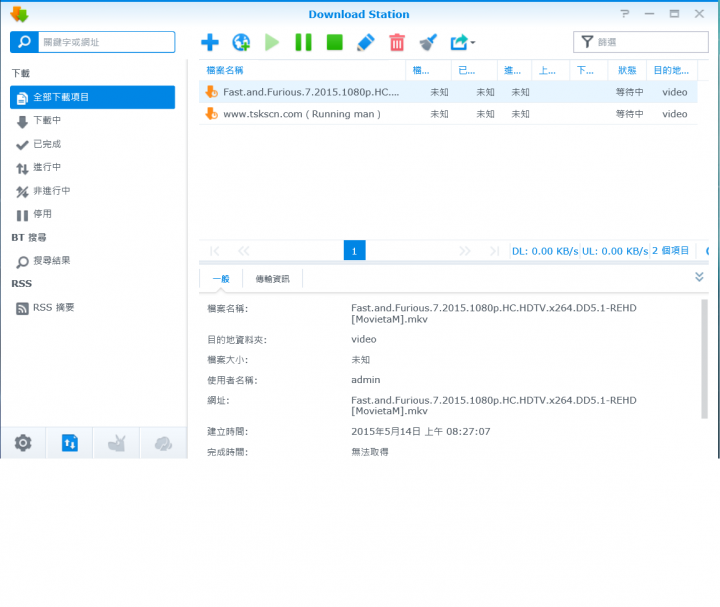Switch to 一般 detail tab
The height and width of the screenshot is (607, 720).
click(221, 279)
